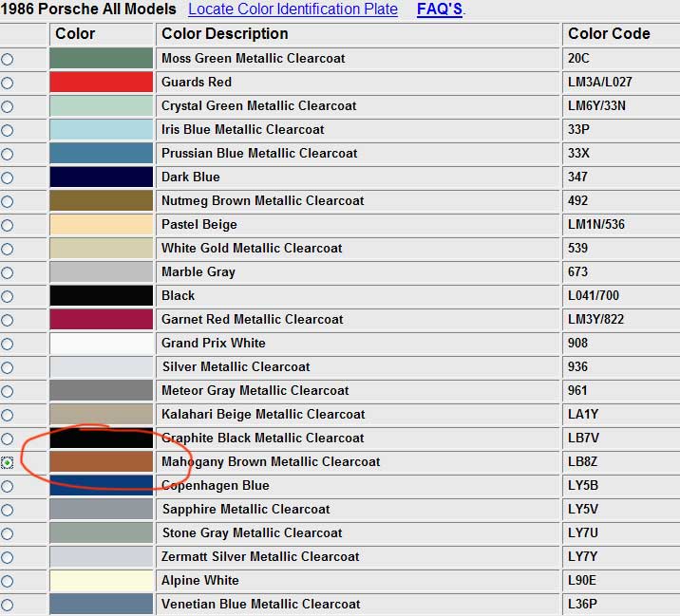Click the Prussian Blue color swatch
This screenshot has width=680, height=616.
[x=102, y=154]
